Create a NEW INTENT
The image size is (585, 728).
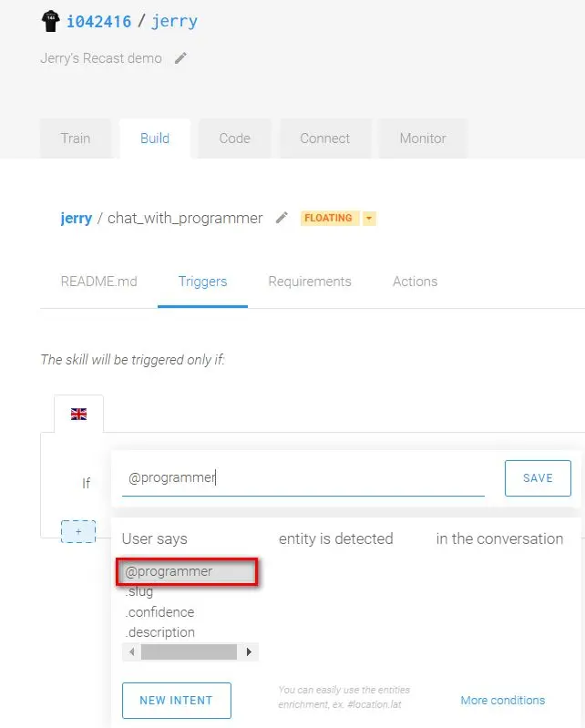click(x=177, y=700)
